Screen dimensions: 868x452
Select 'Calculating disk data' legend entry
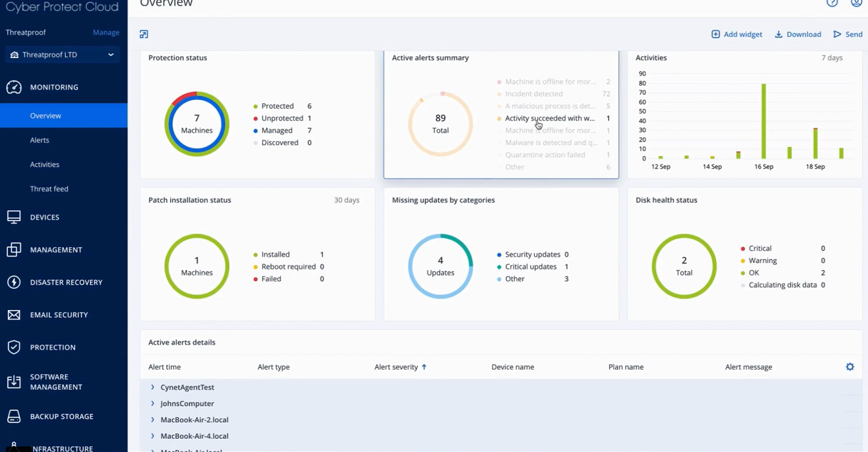[783, 285]
